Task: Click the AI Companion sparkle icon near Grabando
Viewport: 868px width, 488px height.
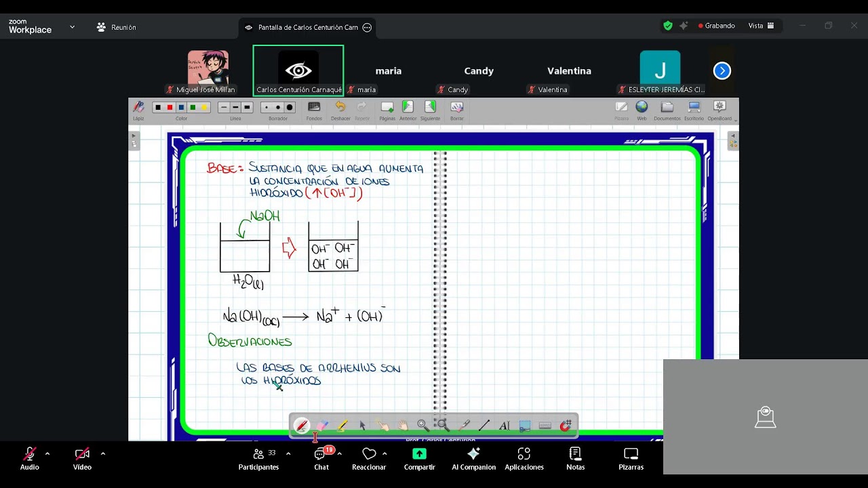Action: 684,26
